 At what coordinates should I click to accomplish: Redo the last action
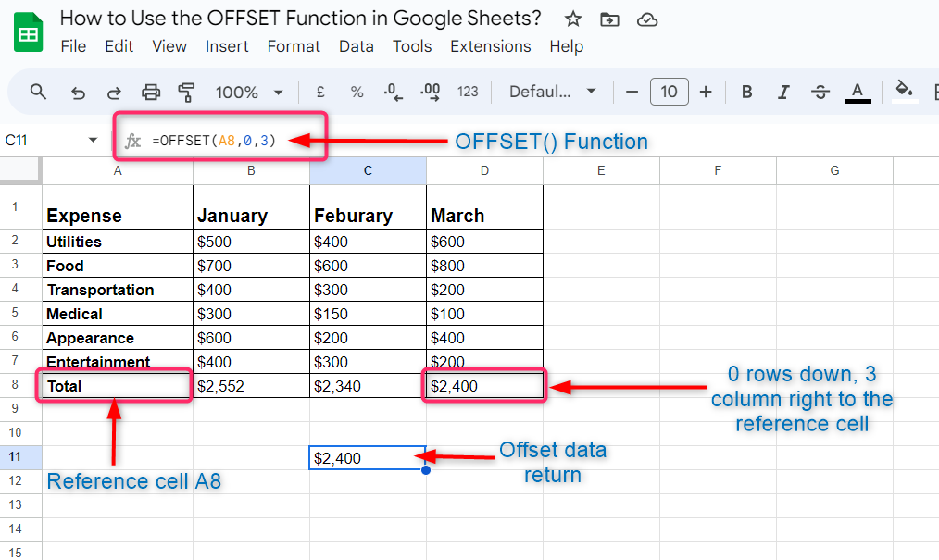[x=113, y=92]
